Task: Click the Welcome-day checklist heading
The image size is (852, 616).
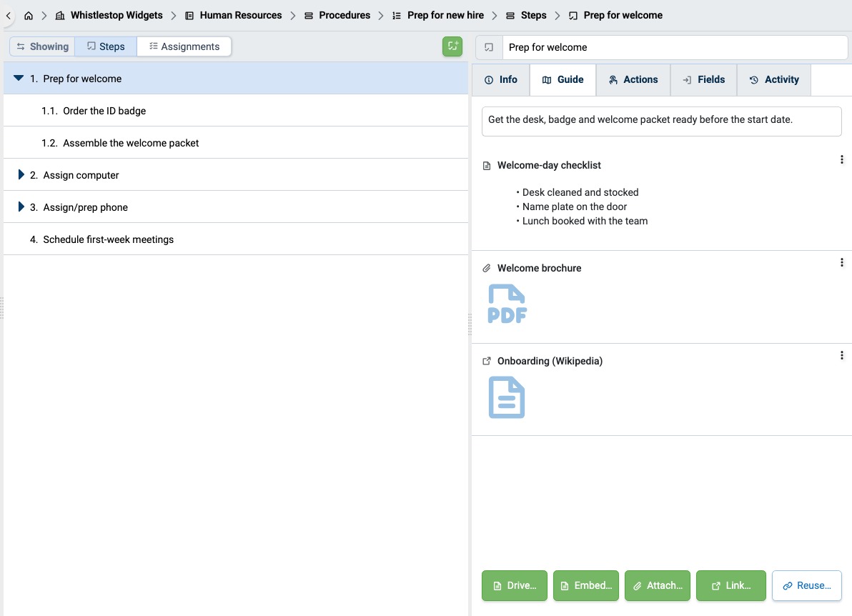Action: pos(550,165)
